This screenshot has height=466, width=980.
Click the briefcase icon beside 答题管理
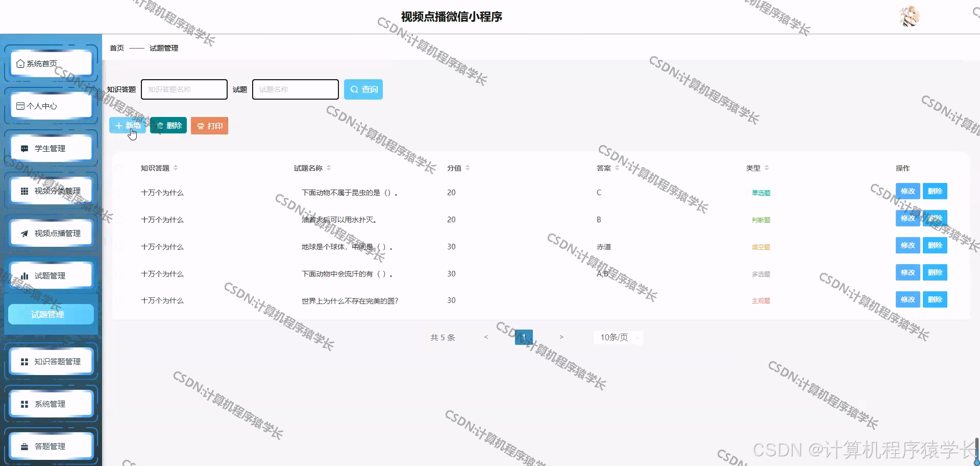(x=24, y=447)
